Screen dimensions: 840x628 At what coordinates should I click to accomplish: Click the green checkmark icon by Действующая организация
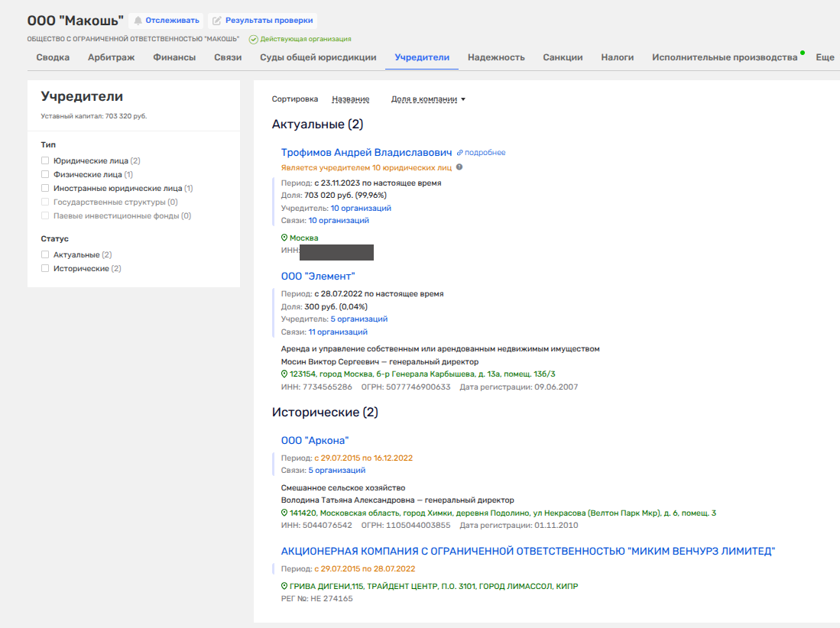(x=254, y=39)
